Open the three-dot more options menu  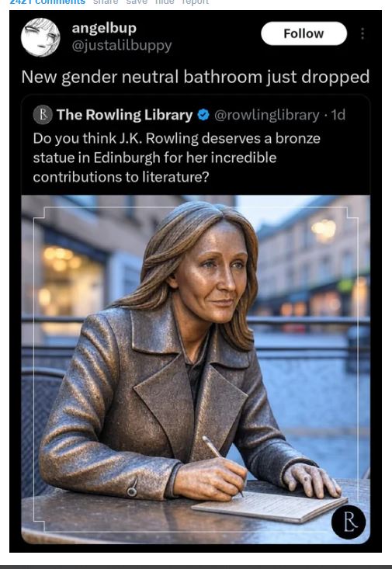tap(363, 33)
